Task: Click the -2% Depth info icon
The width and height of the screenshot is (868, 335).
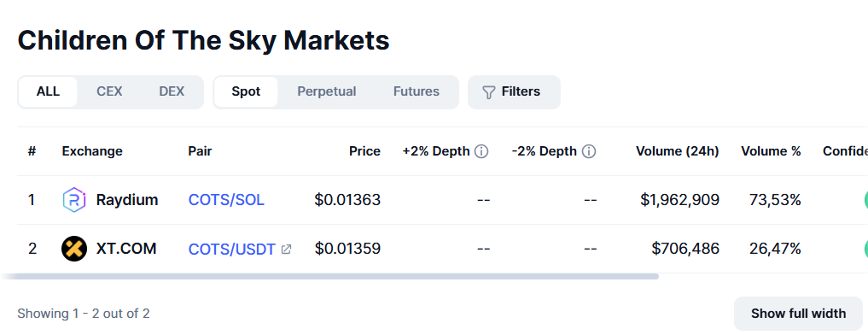Action: pyautogui.click(x=589, y=151)
